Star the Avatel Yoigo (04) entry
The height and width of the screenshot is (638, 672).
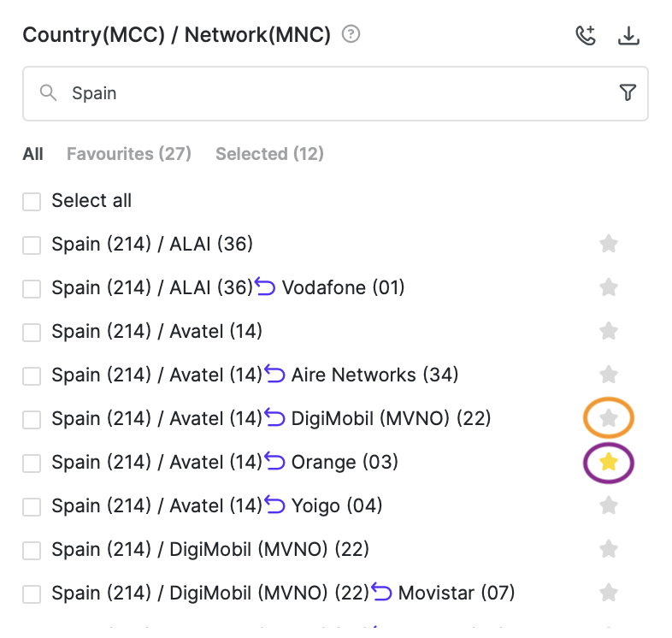(608, 505)
